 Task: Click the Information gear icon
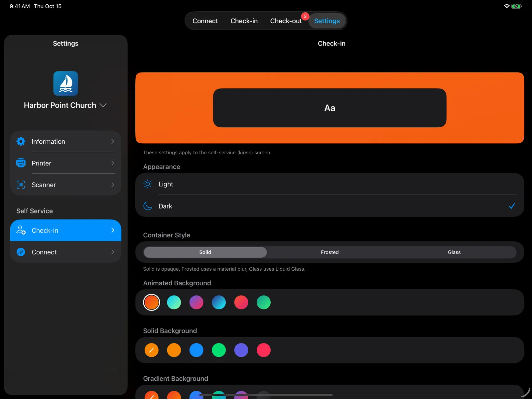tap(21, 141)
